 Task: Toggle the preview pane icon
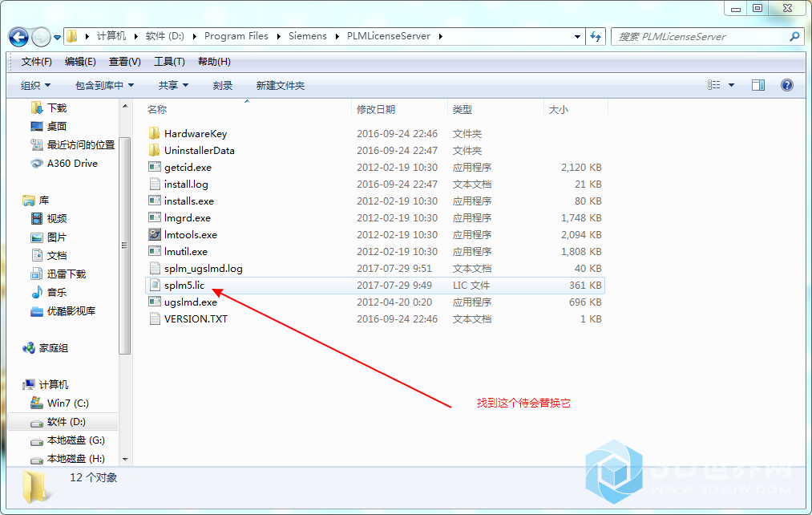(x=758, y=85)
